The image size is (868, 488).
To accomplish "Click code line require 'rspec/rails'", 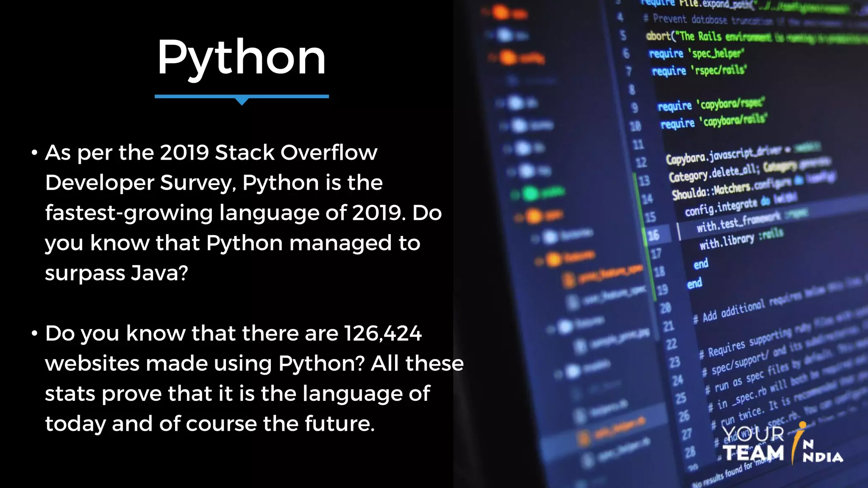I will (699, 70).
